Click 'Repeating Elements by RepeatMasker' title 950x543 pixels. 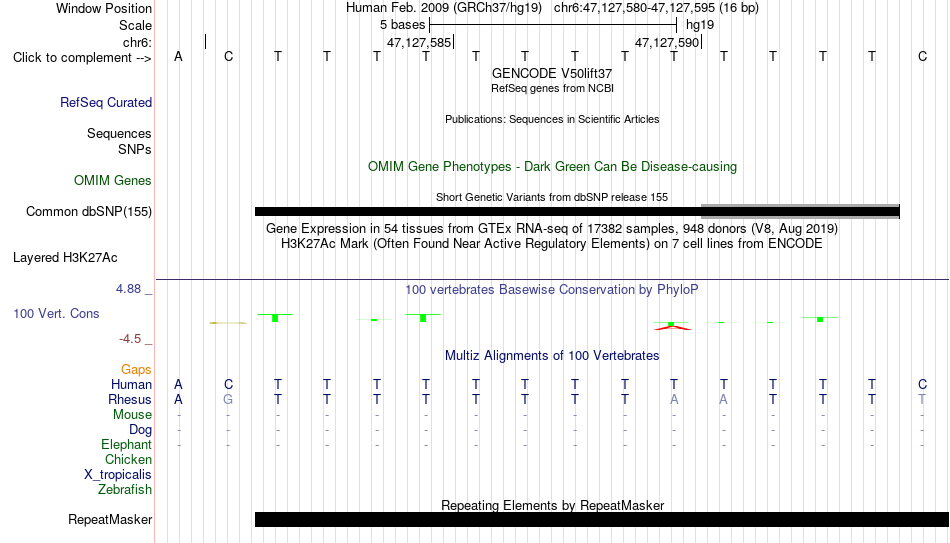coord(552,505)
